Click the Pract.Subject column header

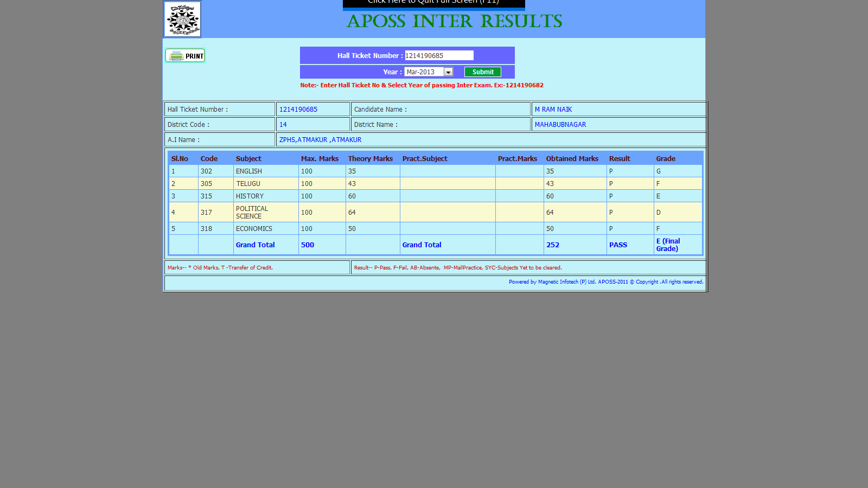click(425, 158)
